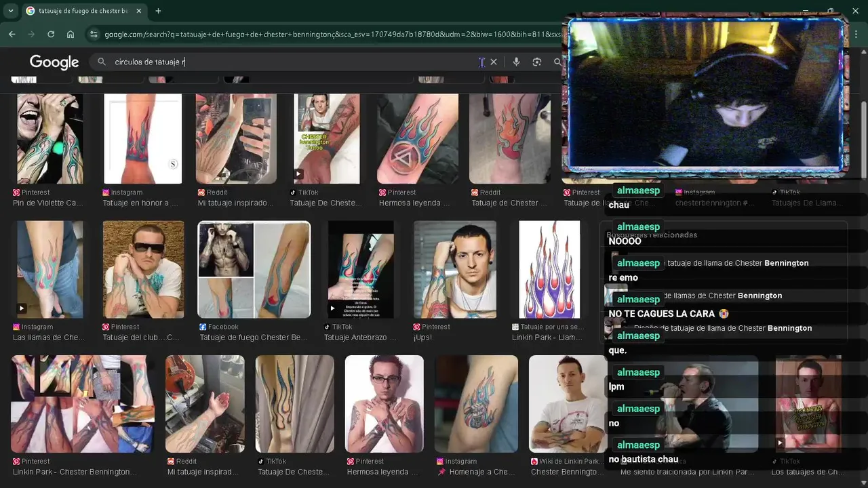
Task: Open 'Mi tatuaje inspirado...' Reddit mirror selfie image
Action: pyautogui.click(x=236, y=138)
